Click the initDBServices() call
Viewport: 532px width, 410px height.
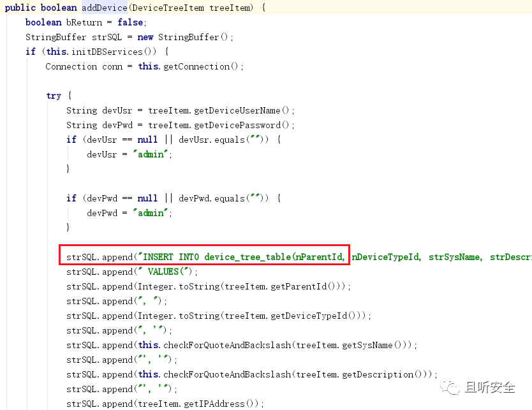(x=114, y=52)
